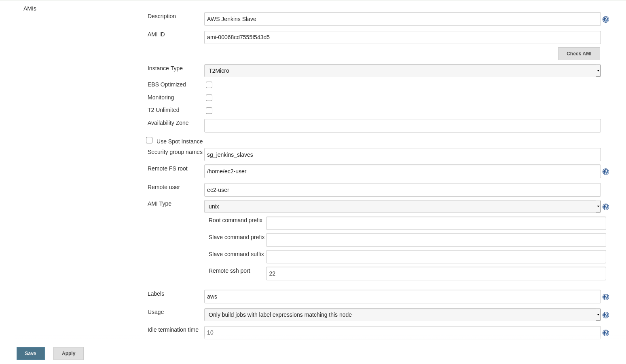Click the Check AMI button

click(x=579, y=54)
